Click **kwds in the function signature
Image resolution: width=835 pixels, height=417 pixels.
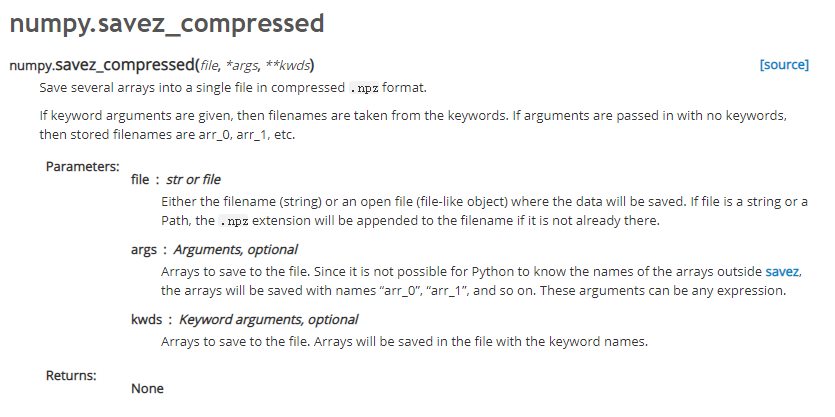[x=288, y=66]
